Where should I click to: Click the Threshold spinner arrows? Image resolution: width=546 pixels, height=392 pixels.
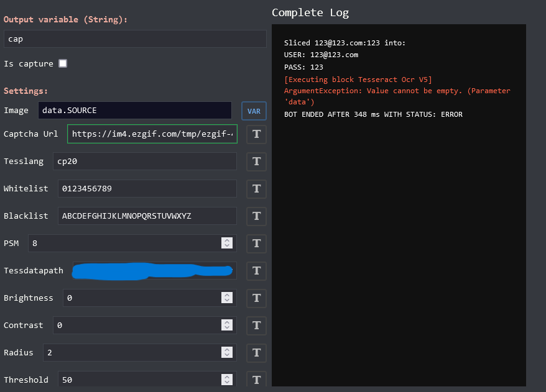click(227, 380)
